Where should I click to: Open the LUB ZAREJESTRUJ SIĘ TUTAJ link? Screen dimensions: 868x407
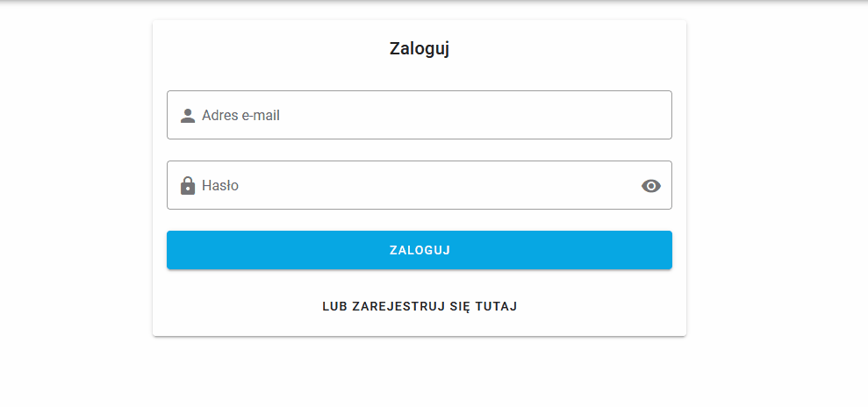coord(420,306)
